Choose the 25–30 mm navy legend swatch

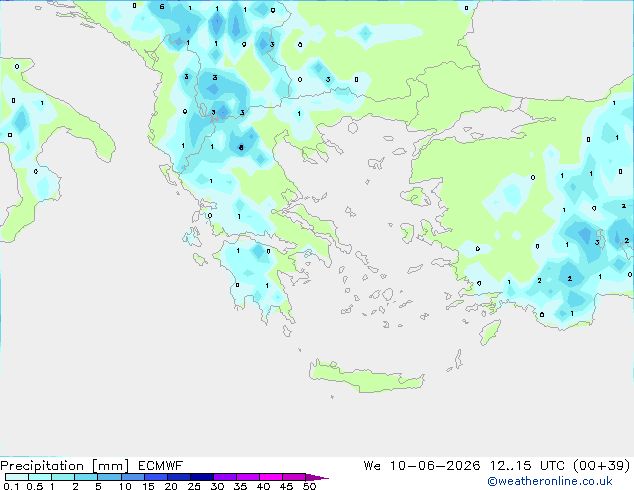(x=201, y=477)
